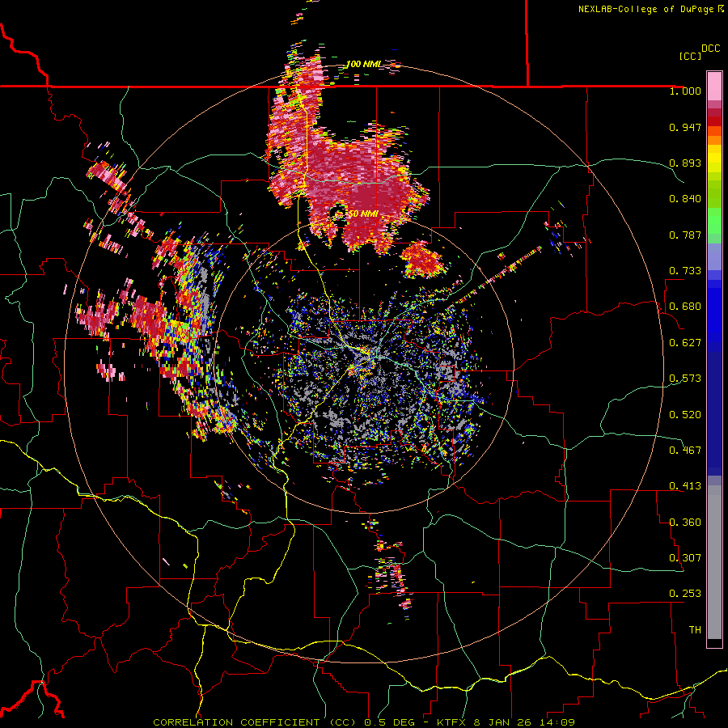Viewport: 728px width, 728px height.
Task: Select the 0.520 legend value
Action: (685, 415)
